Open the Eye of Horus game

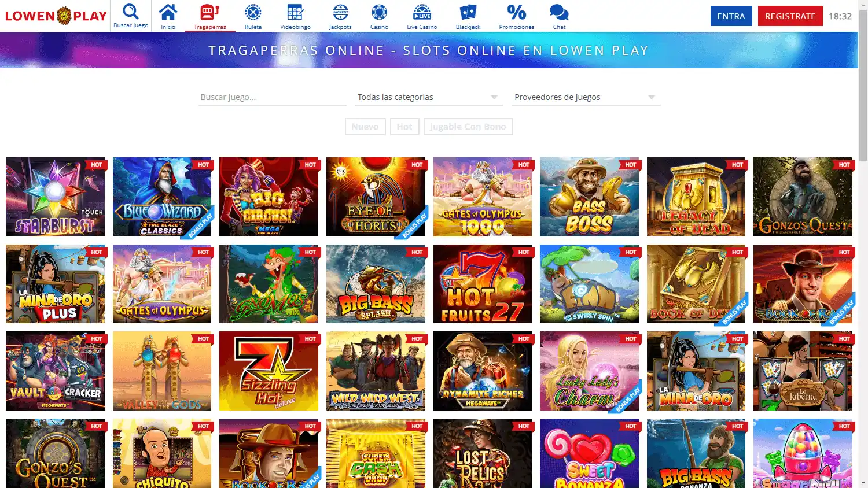376,197
